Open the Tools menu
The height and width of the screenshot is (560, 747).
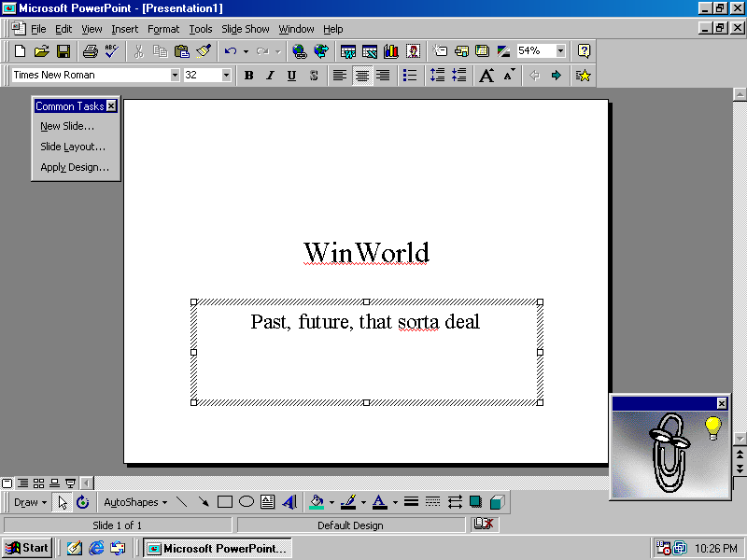click(201, 29)
